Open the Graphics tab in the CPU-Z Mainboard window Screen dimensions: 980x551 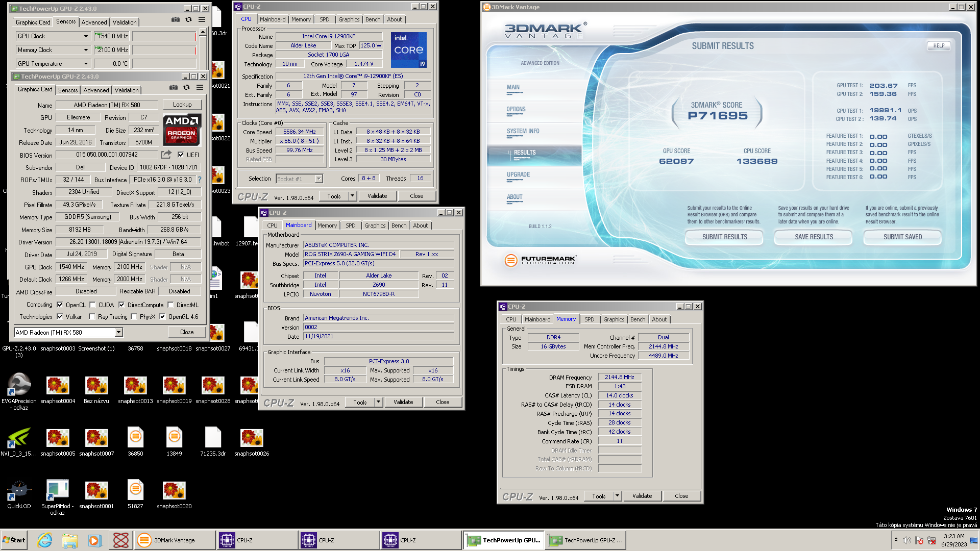[375, 226]
